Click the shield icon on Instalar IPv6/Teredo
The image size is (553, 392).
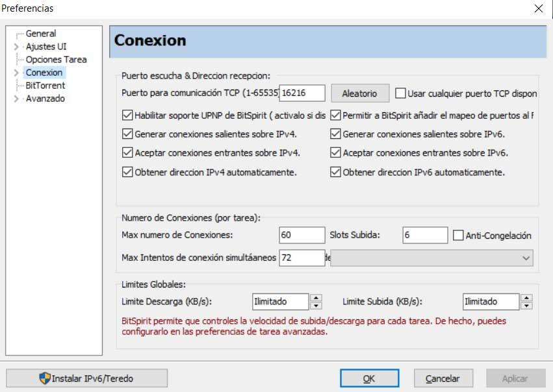45,378
